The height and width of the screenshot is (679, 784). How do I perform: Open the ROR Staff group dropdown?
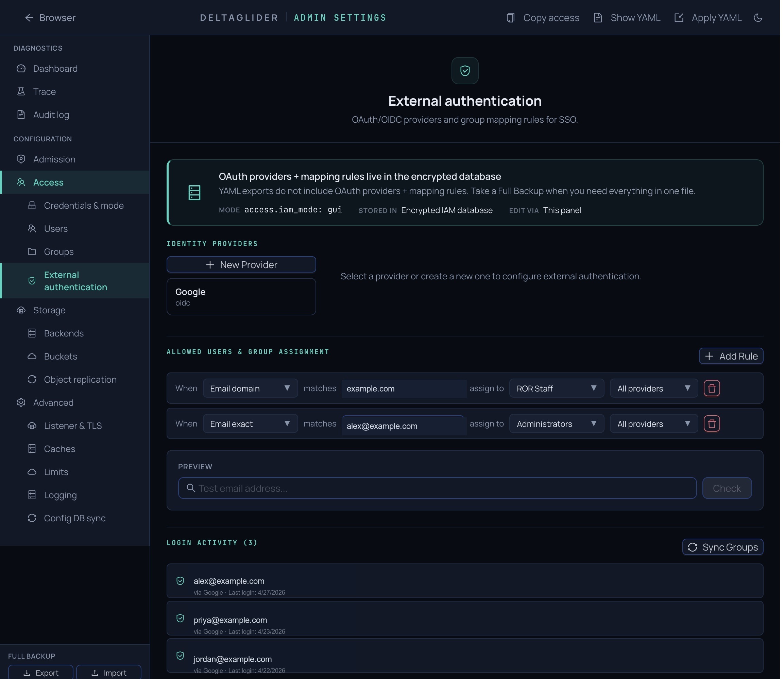coord(556,388)
